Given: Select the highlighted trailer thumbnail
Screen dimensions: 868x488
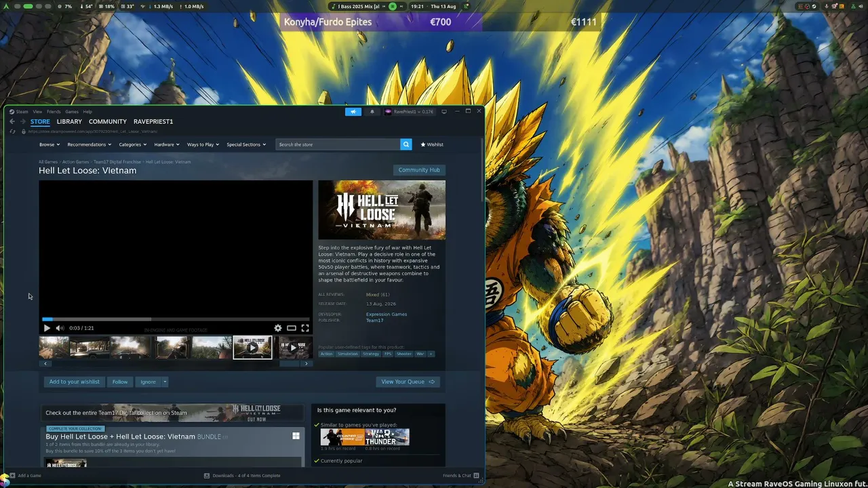Looking at the screenshot, I should pos(252,348).
